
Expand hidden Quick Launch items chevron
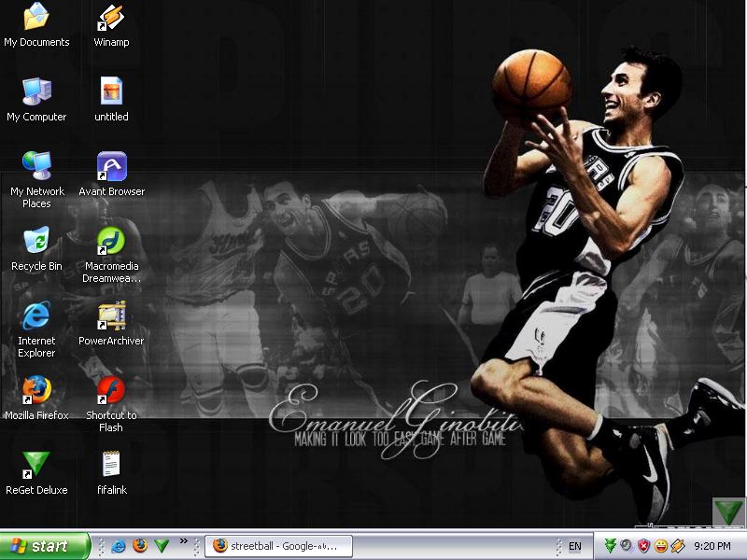click(x=183, y=541)
